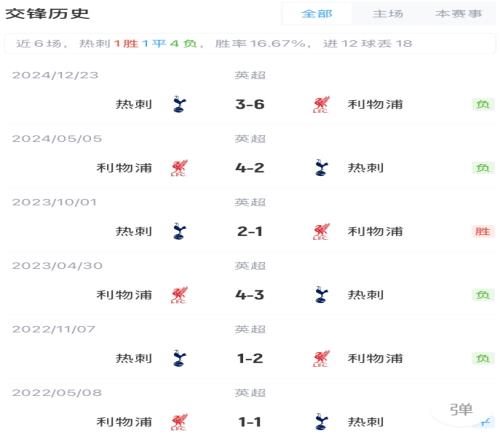Select 热刺 team name in 1-1 match

pos(366,422)
